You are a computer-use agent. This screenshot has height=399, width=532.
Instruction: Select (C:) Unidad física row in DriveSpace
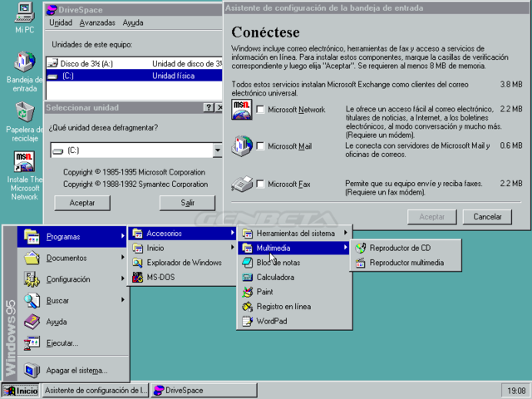click(134, 76)
